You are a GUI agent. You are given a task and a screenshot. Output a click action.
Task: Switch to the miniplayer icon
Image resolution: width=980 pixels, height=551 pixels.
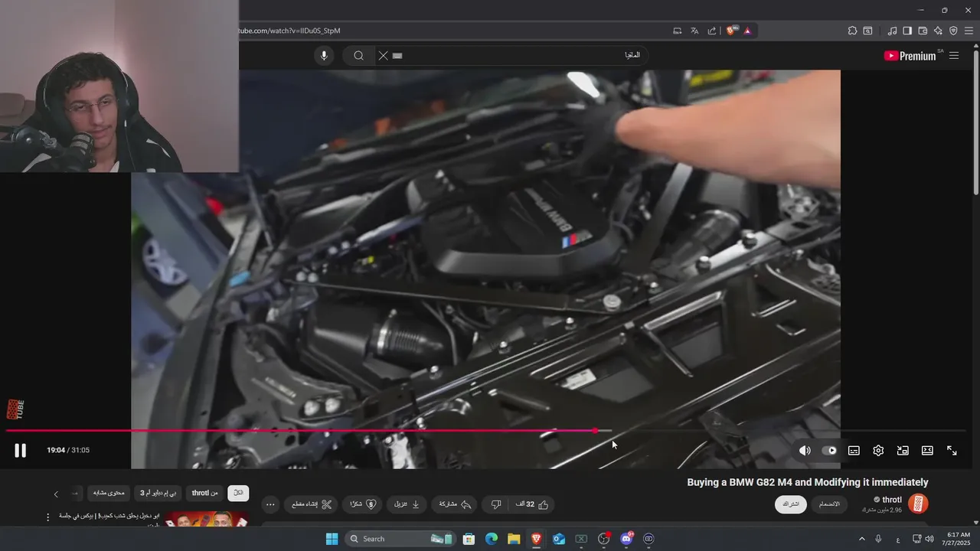[x=903, y=451]
